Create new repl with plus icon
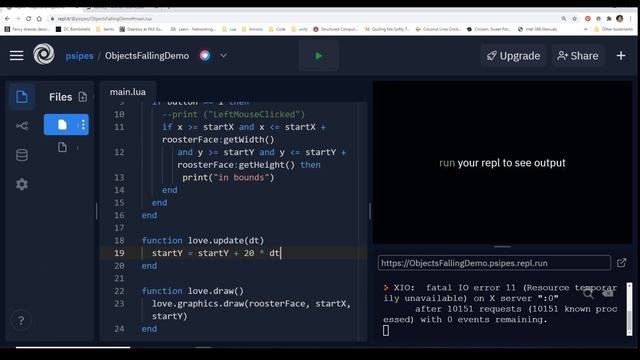 [x=621, y=56]
